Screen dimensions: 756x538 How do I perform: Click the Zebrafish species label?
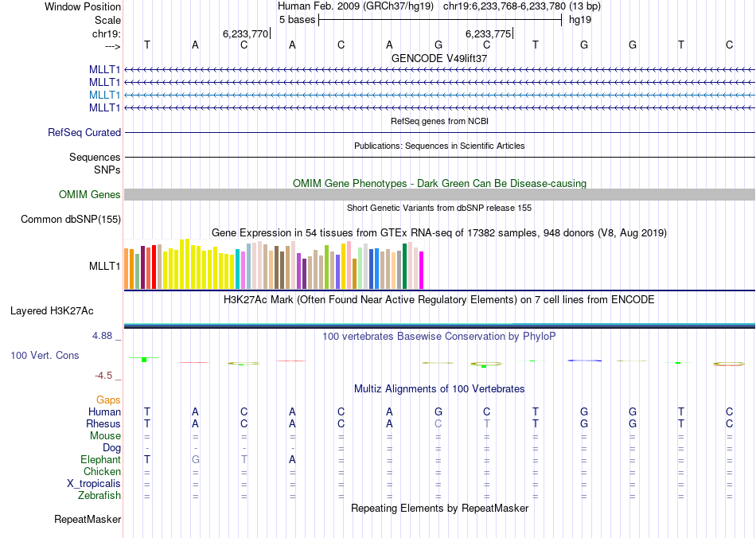click(99, 496)
